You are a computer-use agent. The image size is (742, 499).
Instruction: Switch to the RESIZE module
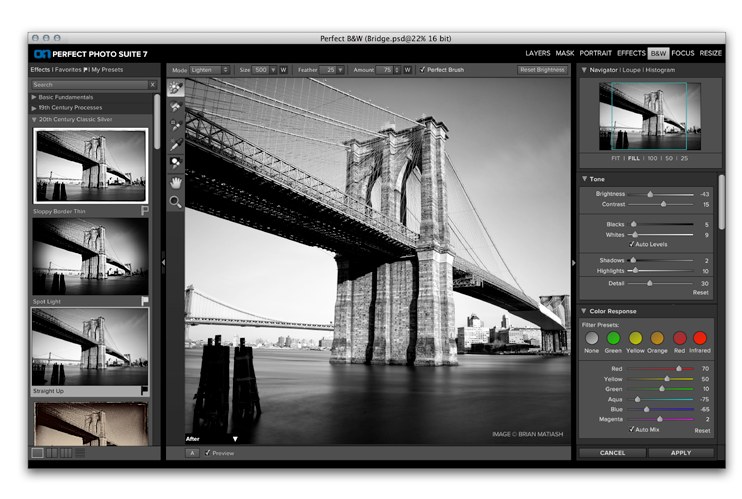[x=710, y=53]
